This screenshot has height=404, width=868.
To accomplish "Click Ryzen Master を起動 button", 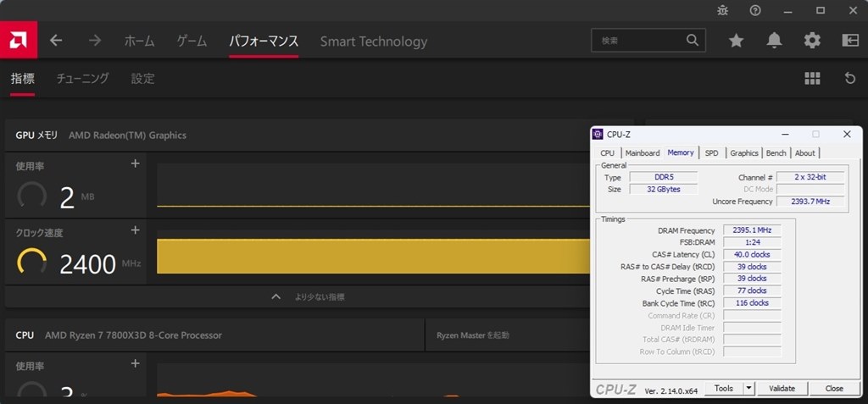I will 473,335.
